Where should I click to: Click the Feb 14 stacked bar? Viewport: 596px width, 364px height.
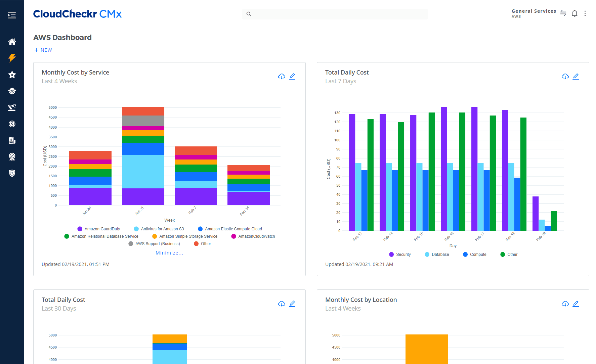pyautogui.click(x=249, y=185)
